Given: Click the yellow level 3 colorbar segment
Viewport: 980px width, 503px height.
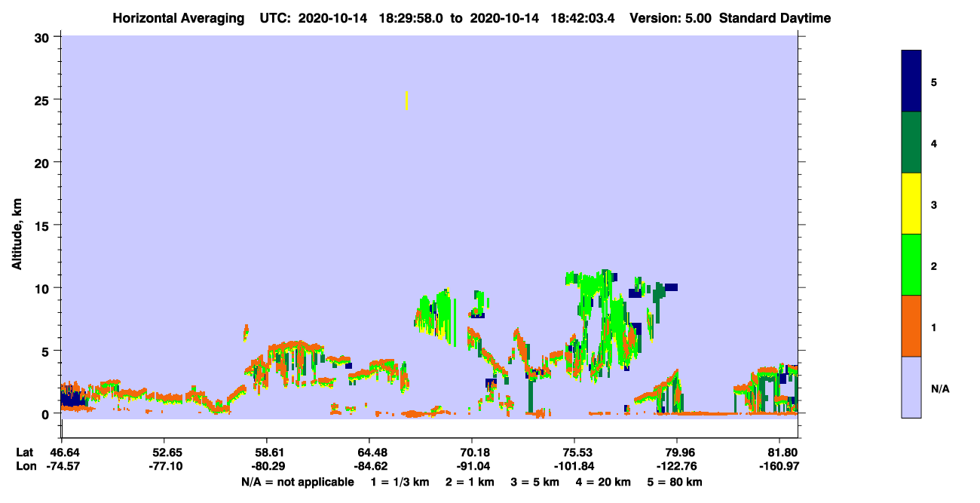Looking at the screenshot, I should [x=911, y=204].
